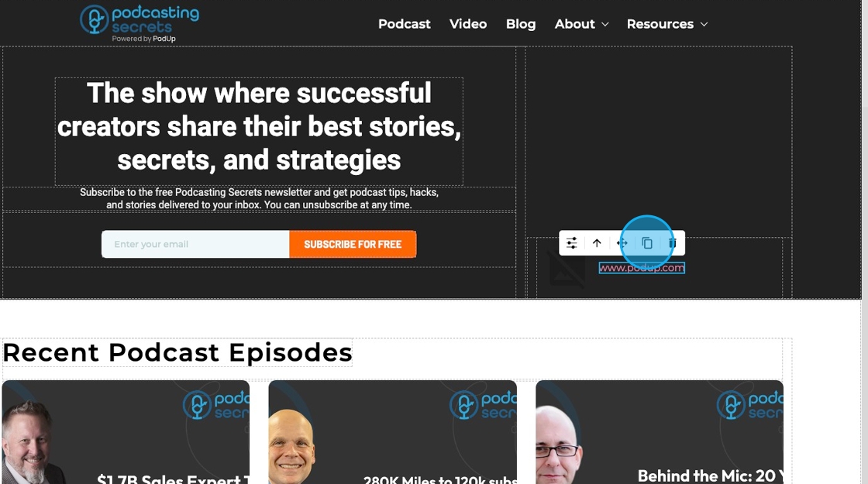Select the Recent Podcast Episodes heading

point(177,352)
